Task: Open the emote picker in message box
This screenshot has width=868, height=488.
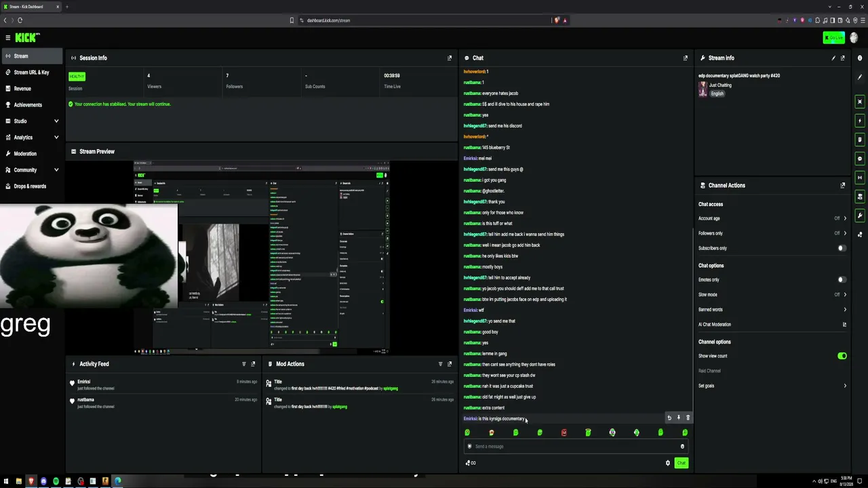Action: point(682,447)
